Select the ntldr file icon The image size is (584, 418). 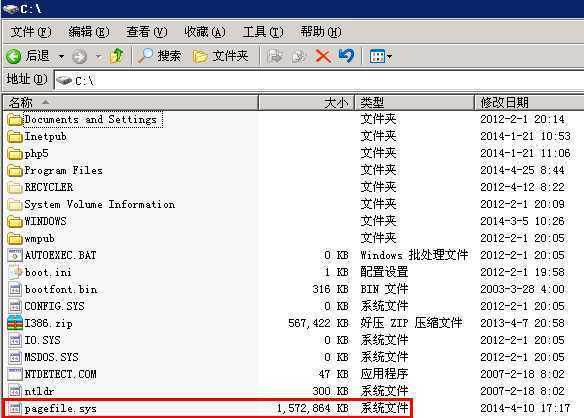[x=15, y=391]
